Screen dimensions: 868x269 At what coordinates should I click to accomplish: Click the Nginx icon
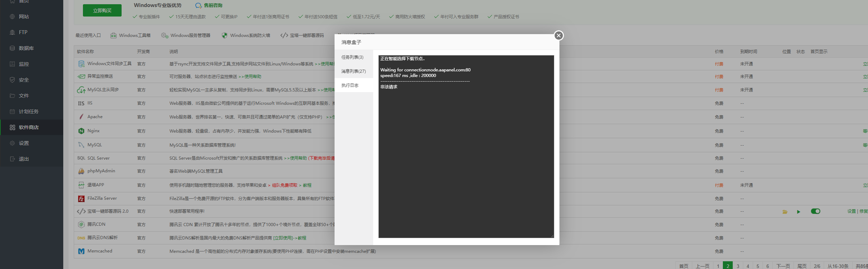(x=81, y=131)
